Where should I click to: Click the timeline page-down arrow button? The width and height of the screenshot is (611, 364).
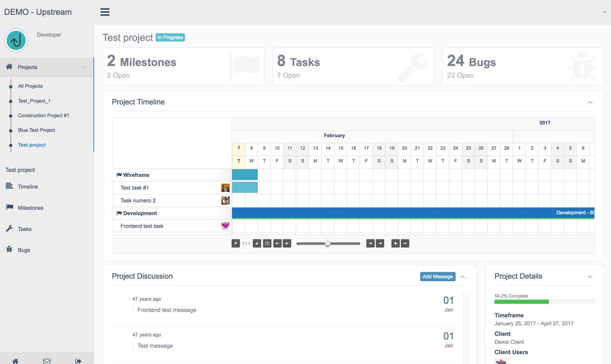[x=257, y=243]
